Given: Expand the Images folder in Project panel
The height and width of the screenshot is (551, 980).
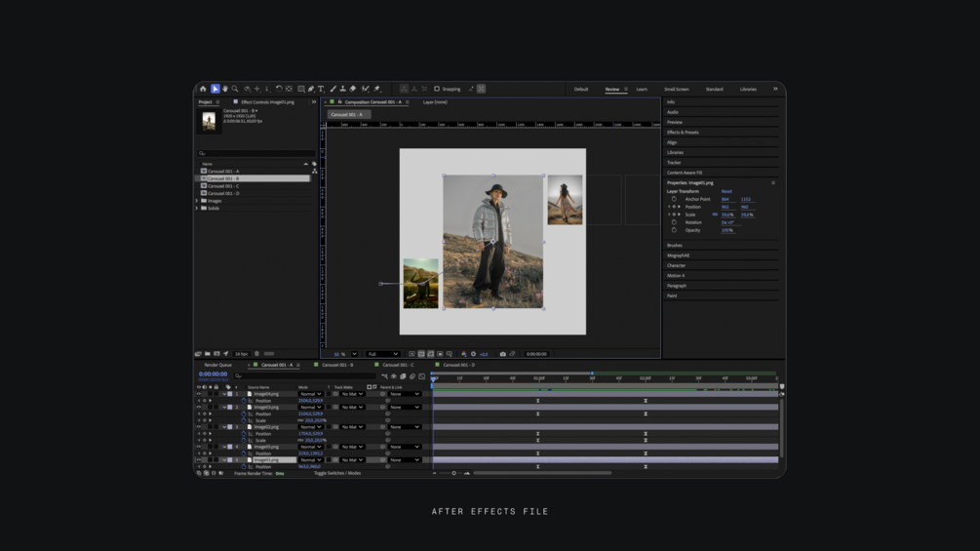Looking at the screenshot, I should click(198, 201).
